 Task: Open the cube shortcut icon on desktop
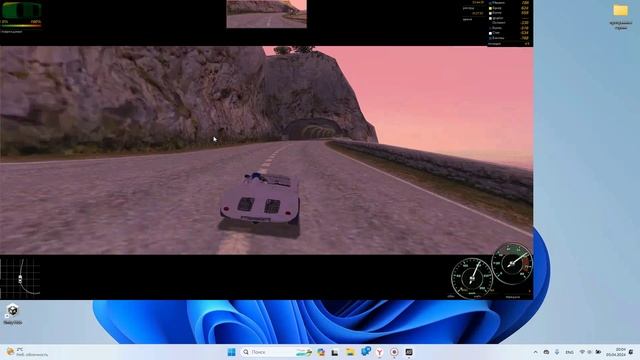tap(13, 310)
